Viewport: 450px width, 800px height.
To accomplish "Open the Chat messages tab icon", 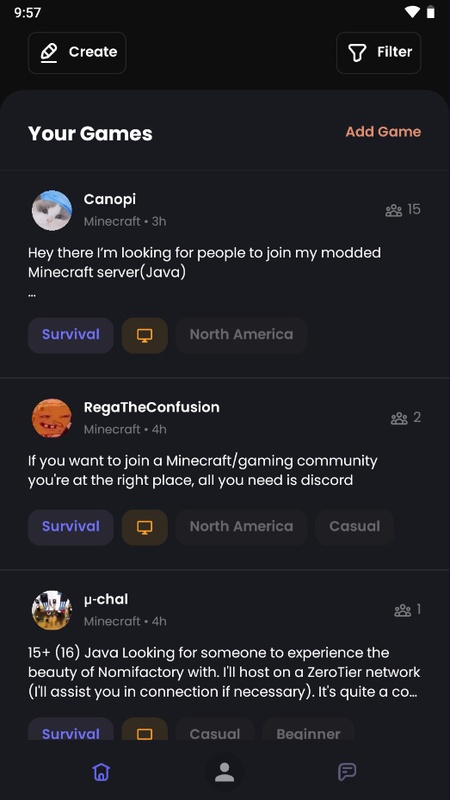I will click(x=347, y=771).
